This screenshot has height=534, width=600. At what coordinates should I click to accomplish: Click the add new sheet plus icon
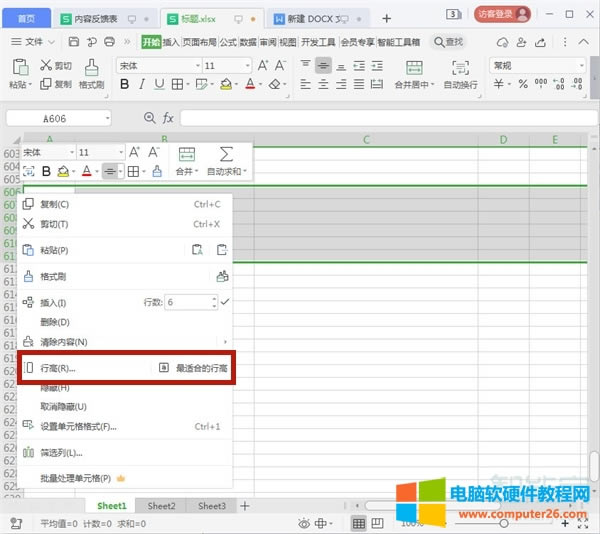(245, 506)
